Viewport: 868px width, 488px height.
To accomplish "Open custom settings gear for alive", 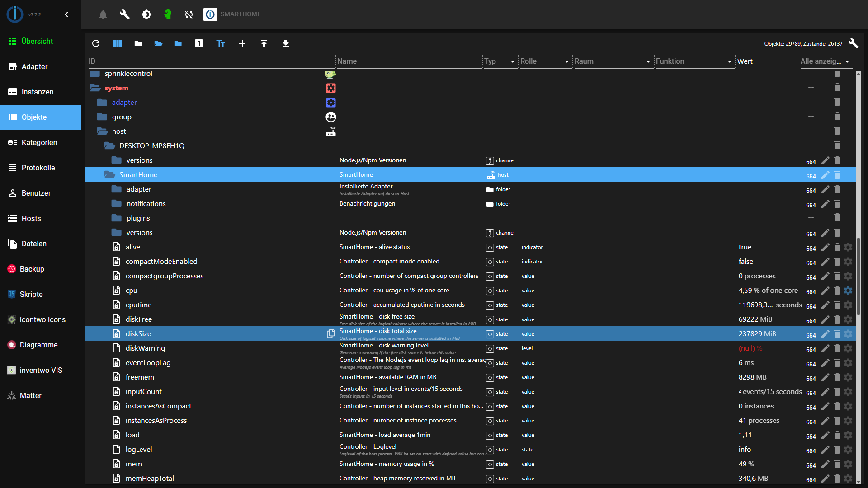I will point(848,247).
